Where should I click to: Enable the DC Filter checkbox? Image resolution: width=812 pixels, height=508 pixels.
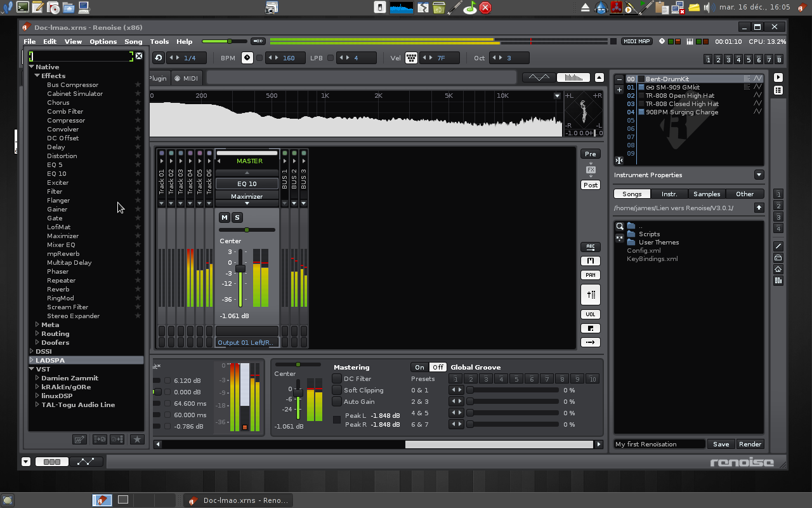(x=337, y=379)
